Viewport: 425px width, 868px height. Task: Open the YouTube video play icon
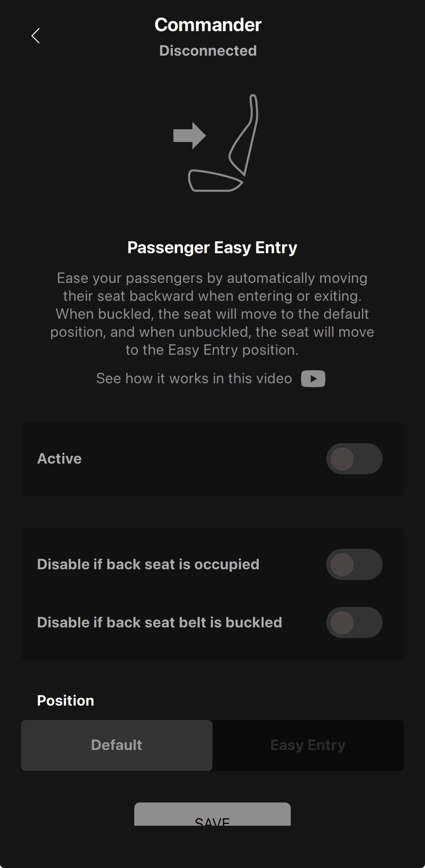(313, 379)
